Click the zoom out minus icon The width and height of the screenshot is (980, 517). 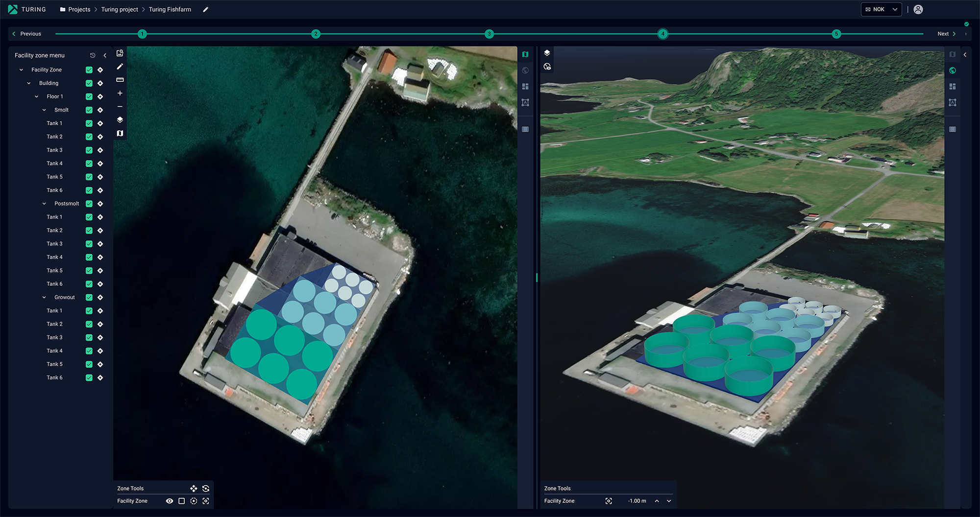[120, 107]
